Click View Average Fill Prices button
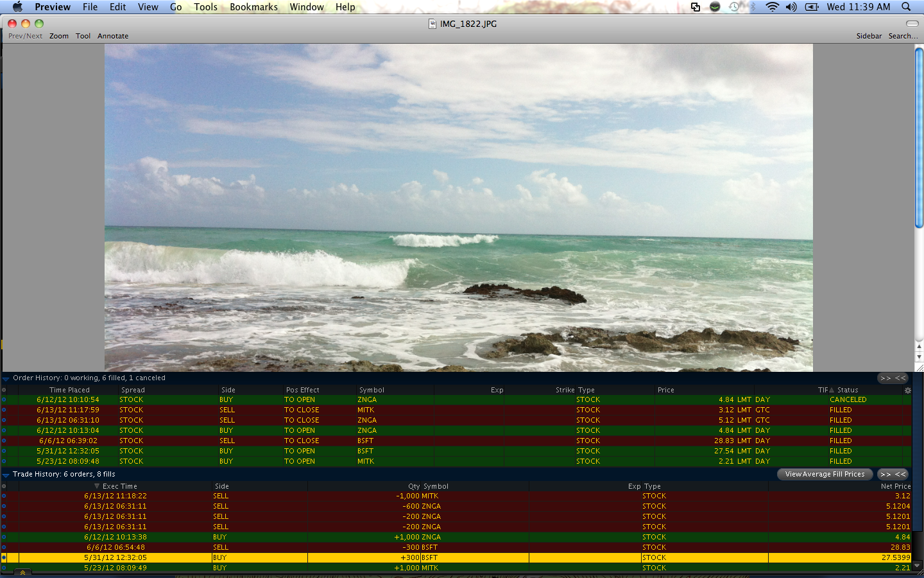 825,475
